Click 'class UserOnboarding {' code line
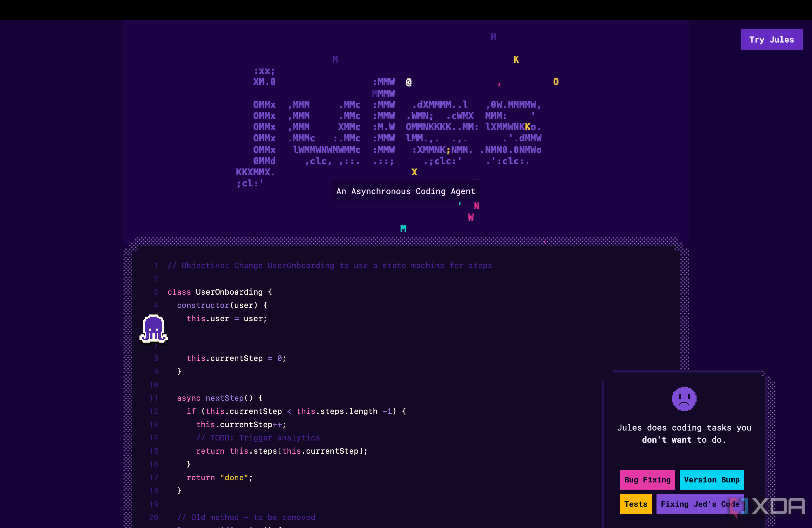Image resolution: width=812 pixels, height=528 pixels. [x=220, y=292]
